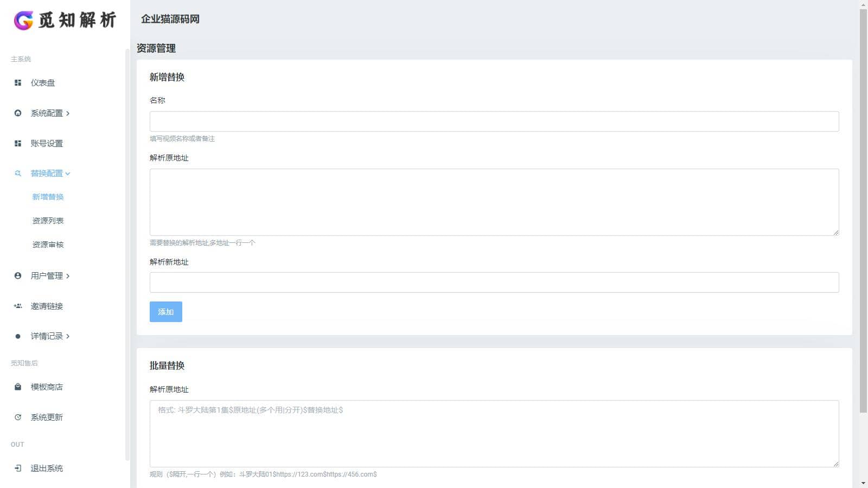Focus the 批量替换 解析原地址 textarea
This screenshot has width=868, height=488.
[494, 434]
